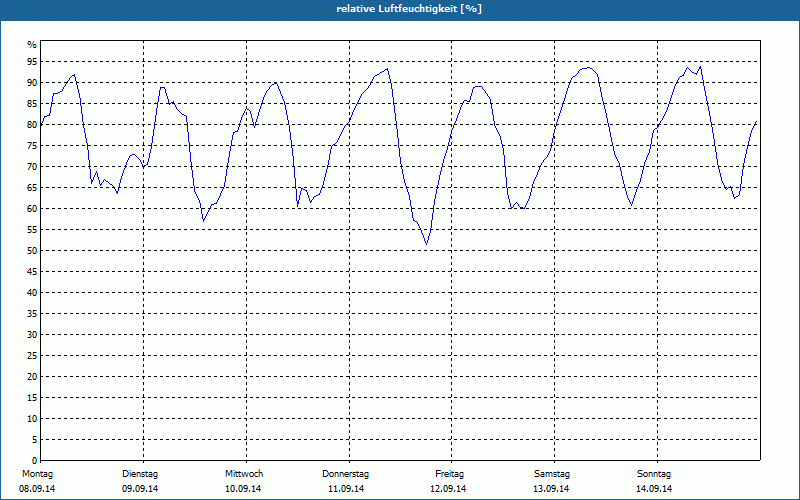Click the '70' y-axis value
This screenshot has height=500, width=800.
(x=32, y=167)
